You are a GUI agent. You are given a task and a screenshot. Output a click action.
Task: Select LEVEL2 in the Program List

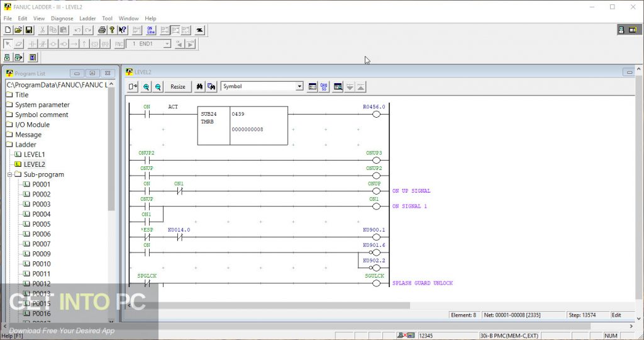(x=34, y=164)
